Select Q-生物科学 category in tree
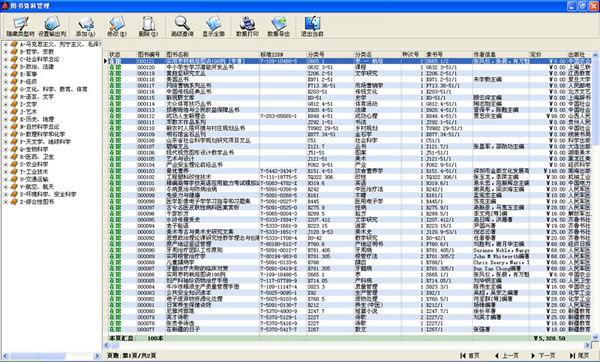This screenshot has width=600, height=362. point(34,149)
